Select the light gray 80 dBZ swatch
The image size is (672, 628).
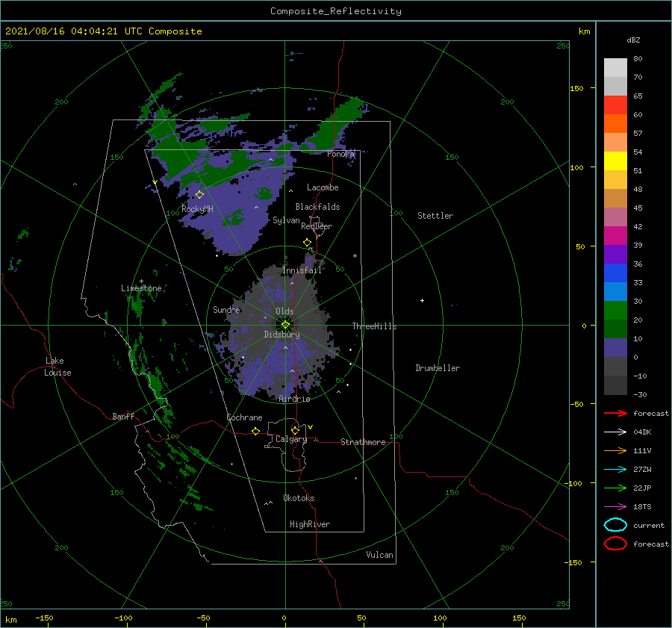point(615,67)
